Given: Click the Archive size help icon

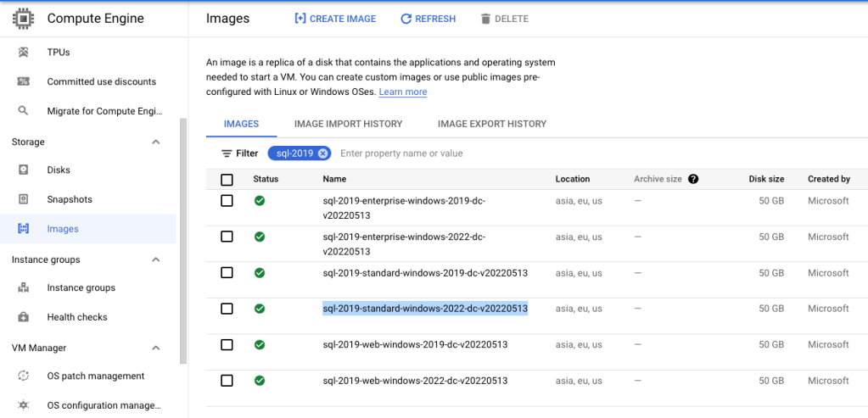Looking at the screenshot, I should pyautogui.click(x=693, y=180).
